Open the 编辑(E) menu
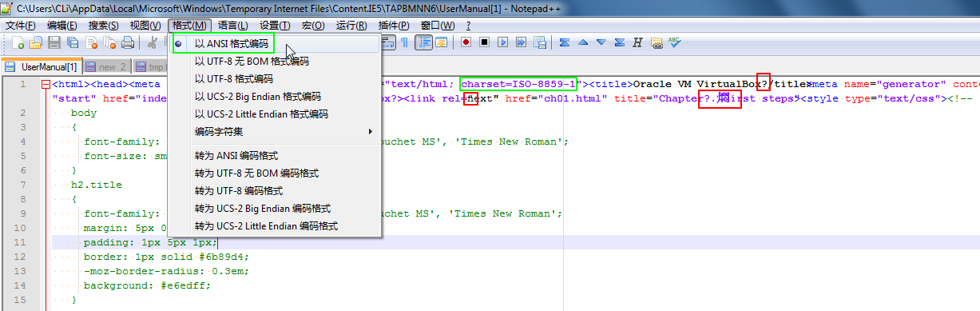Viewport: 980px width, 311px height. (63, 26)
